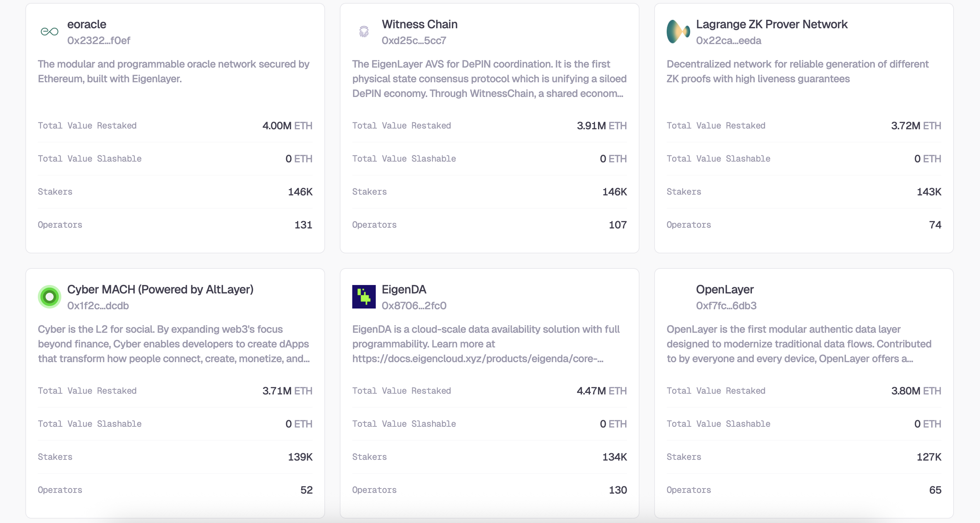
Task: Click EigenDA address 0x8706...2fc0
Action: coord(414,306)
